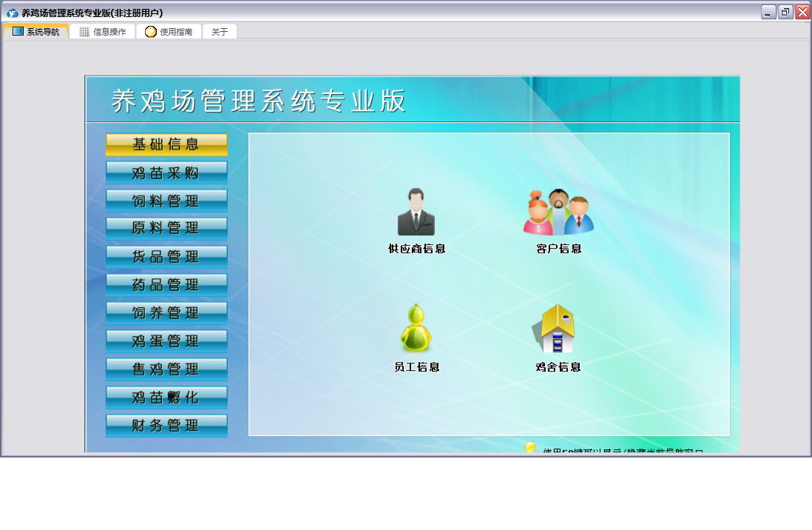Click the app logo icon in title bar
This screenshot has width=812, height=530.
(13, 13)
